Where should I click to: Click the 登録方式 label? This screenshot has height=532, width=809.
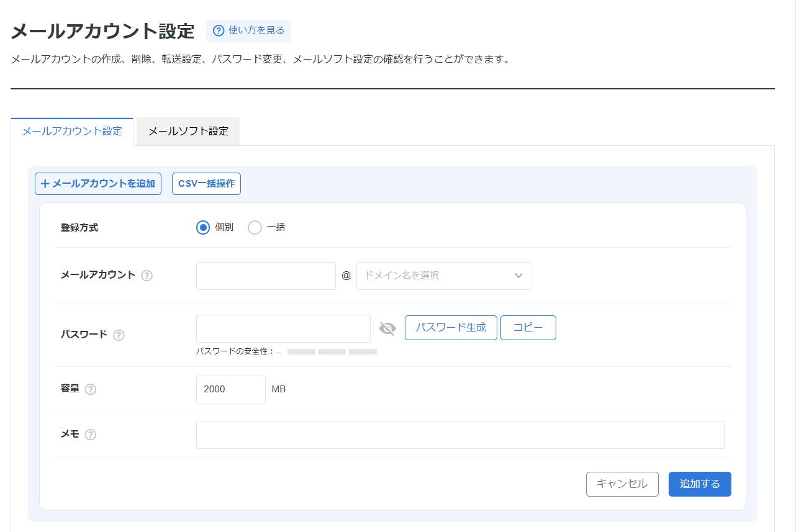click(x=79, y=227)
